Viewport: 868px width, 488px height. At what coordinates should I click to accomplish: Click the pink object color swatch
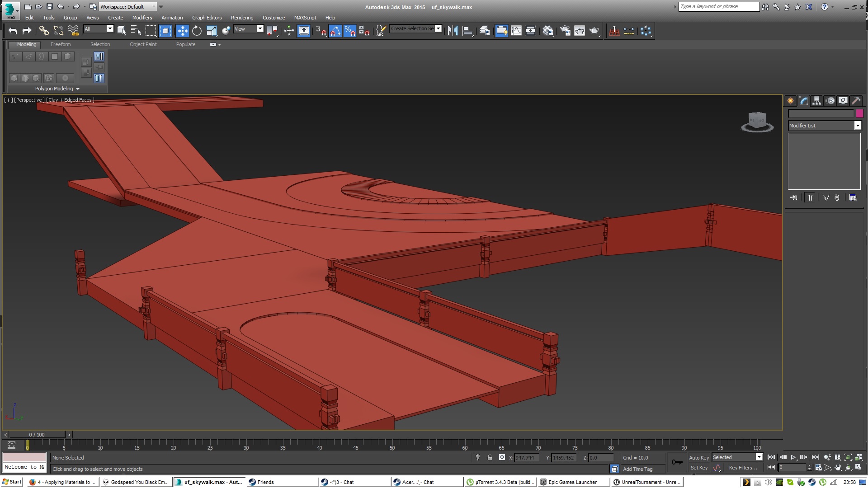pos(859,113)
